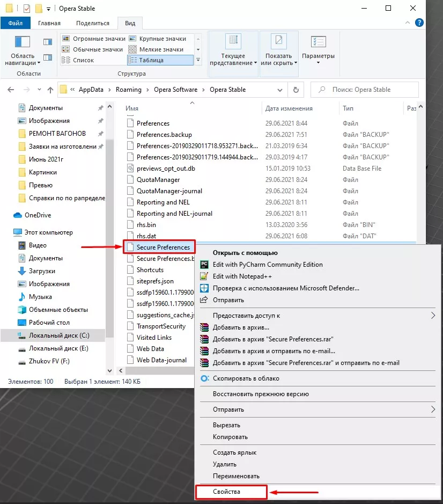The height and width of the screenshot is (504, 443).
Task: Open Options (Параметры) button
Action: tap(318, 50)
